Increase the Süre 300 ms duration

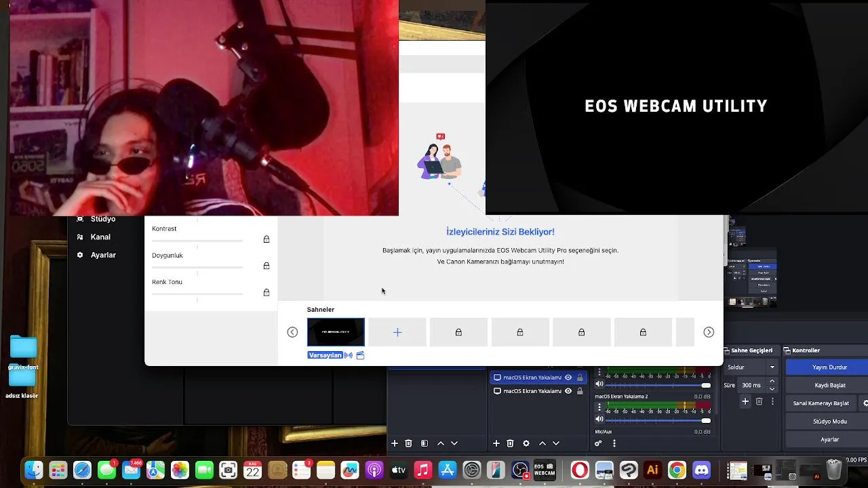[772, 382]
